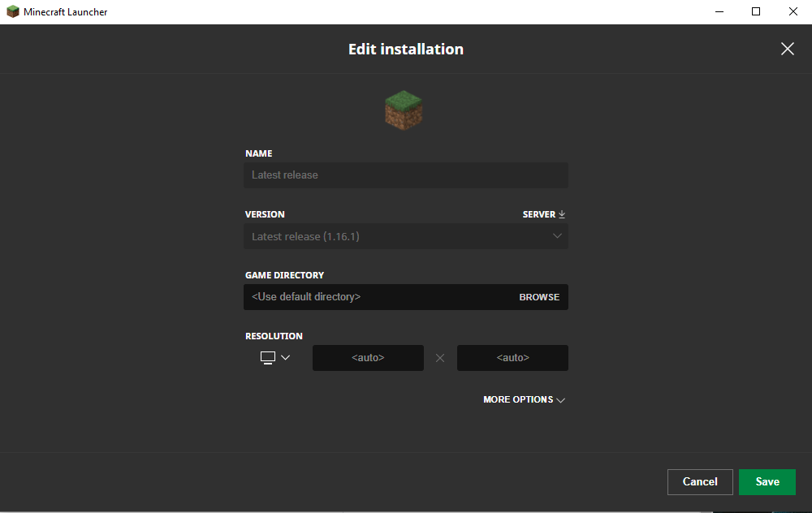Click the resolution width auto field
The width and height of the screenshot is (812, 513).
click(368, 358)
